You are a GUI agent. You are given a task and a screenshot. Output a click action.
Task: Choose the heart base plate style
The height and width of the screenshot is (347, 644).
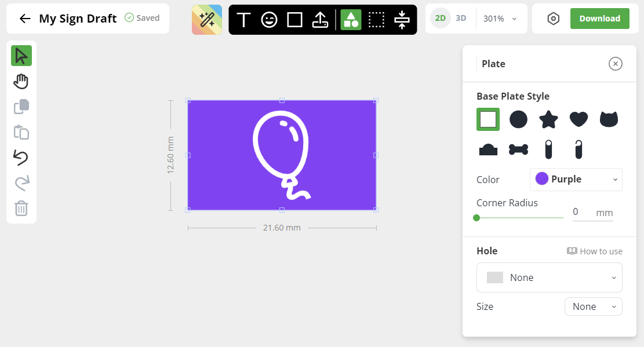tap(578, 119)
